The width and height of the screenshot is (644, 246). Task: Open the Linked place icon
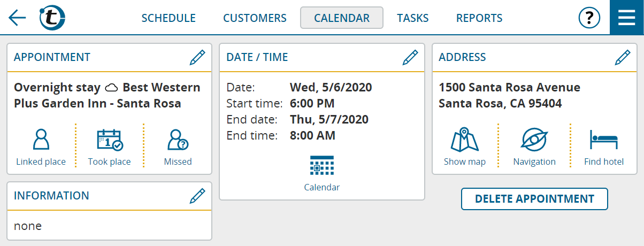(x=41, y=147)
